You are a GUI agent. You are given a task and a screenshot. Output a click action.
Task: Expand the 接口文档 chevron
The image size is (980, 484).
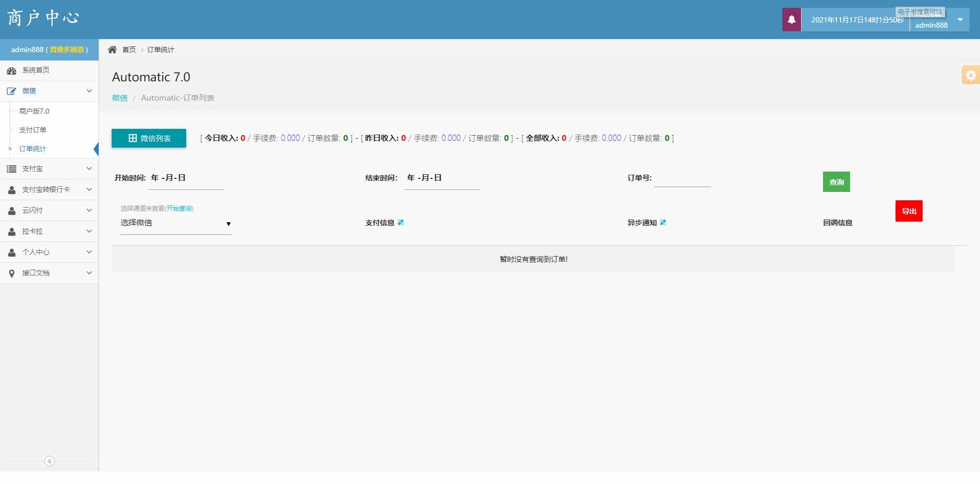[89, 273]
